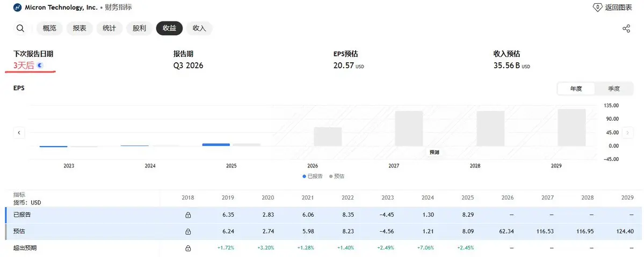
Task: Switch to the 统计 tab
Action: pyautogui.click(x=109, y=28)
